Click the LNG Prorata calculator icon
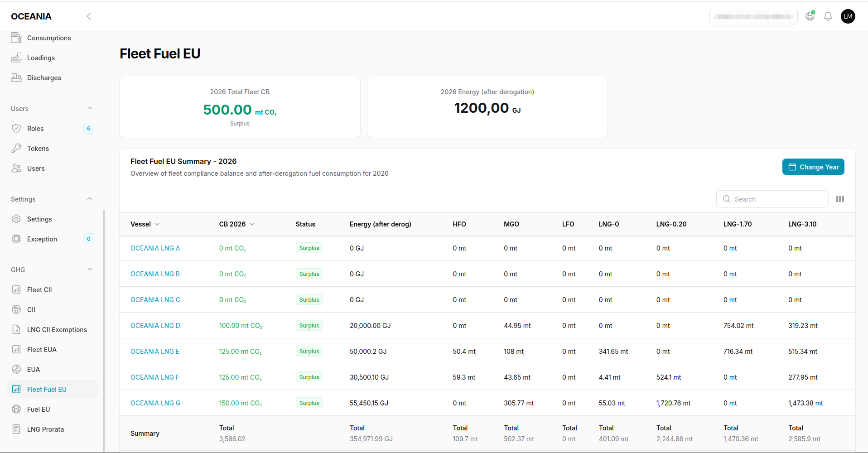The image size is (868, 453). click(16, 429)
